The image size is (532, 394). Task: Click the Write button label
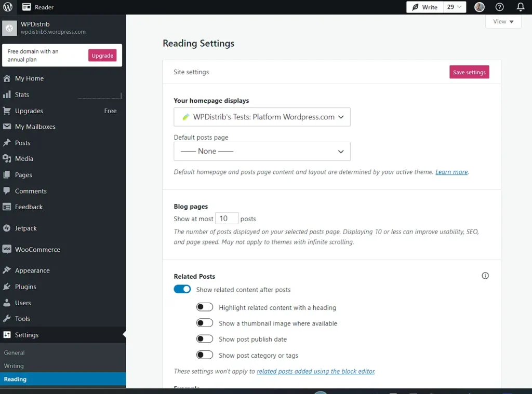pos(430,7)
